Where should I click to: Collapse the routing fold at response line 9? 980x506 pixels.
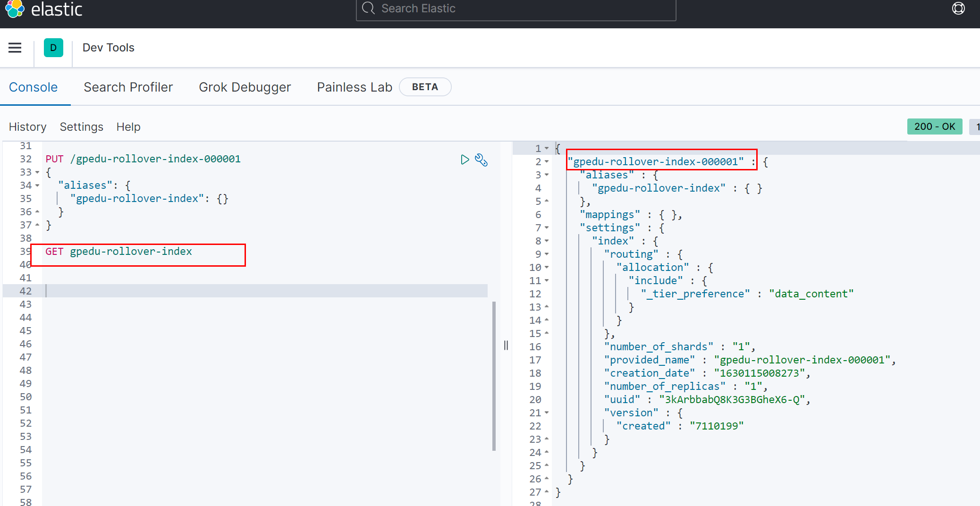tap(547, 254)
